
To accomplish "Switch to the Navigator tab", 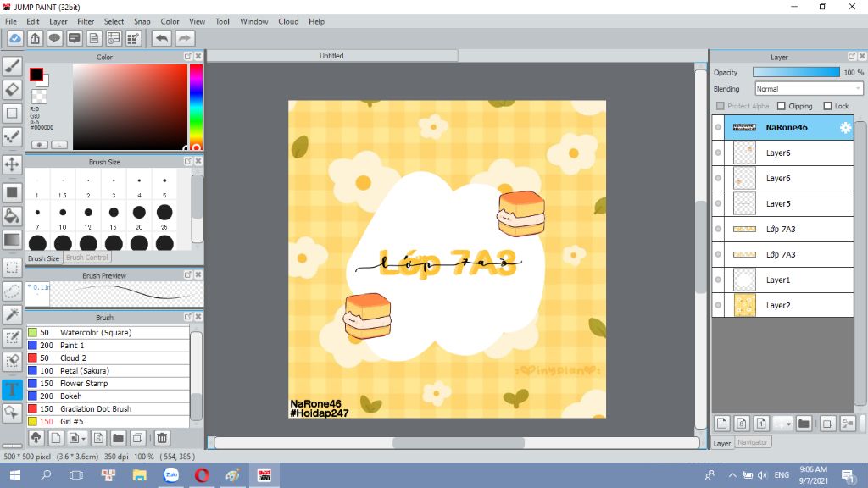I will point(752,442).
